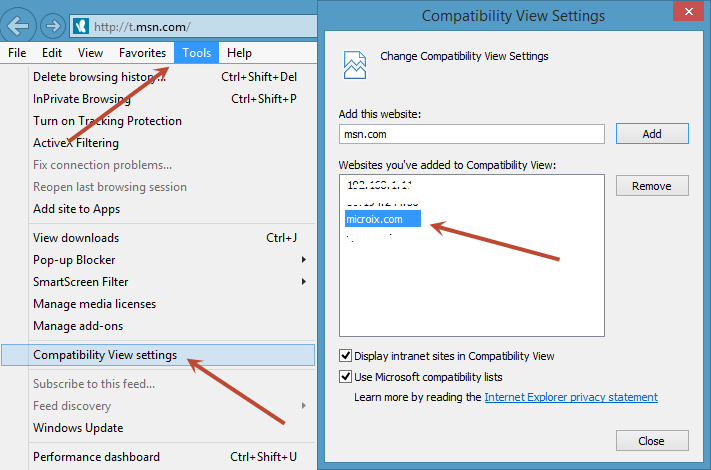
Task: Select 192.168.1.11 in the websites list
Action: point(379,186)
